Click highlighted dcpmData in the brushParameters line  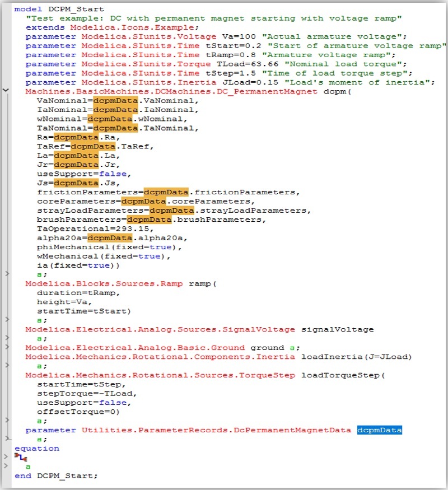(149, 220)
